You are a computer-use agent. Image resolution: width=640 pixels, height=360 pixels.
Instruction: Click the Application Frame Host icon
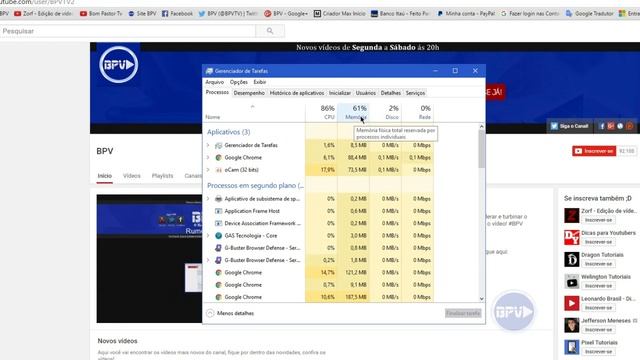tap(218, 211)
